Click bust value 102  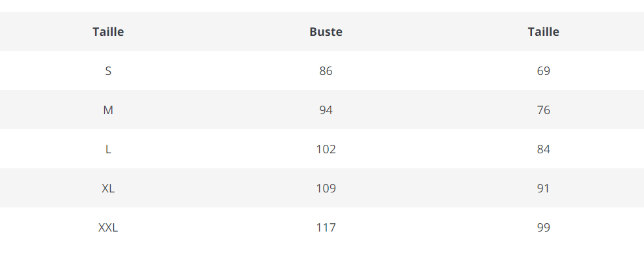click(x=326, y=149)
